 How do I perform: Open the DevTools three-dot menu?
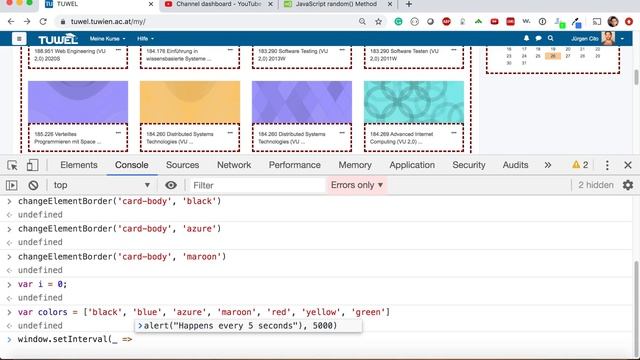click(x=607, y=165)
